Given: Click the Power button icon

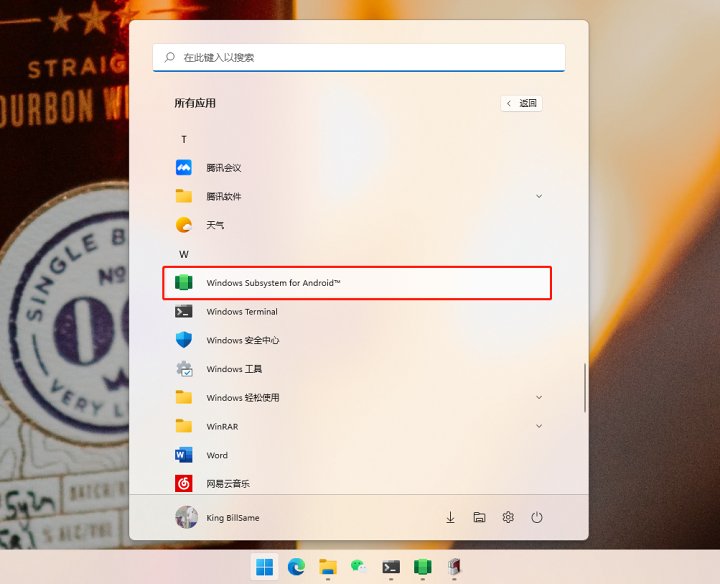Looking at the screenshot, I should click(537, 517).
